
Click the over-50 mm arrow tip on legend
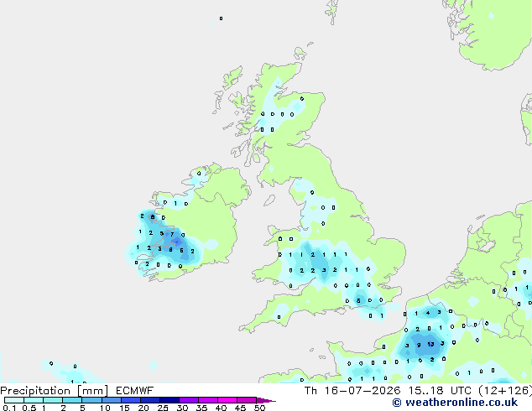[x=266, y=400]
